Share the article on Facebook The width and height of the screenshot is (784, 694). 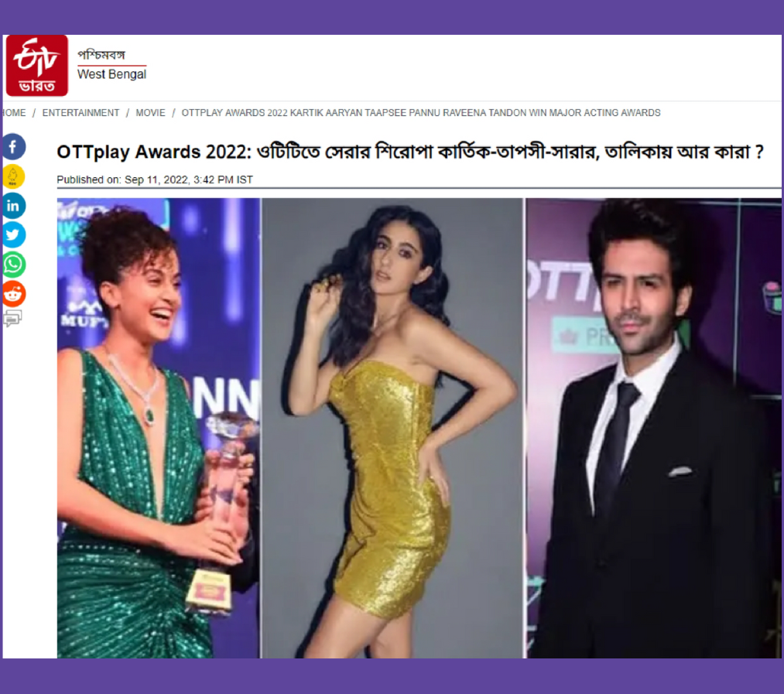coord(13,147)
